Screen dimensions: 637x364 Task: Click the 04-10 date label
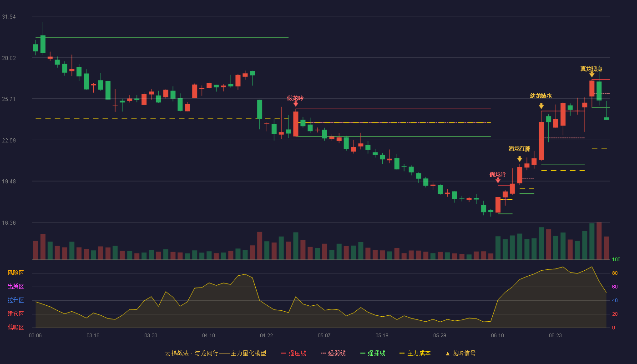tap(208, 335)
